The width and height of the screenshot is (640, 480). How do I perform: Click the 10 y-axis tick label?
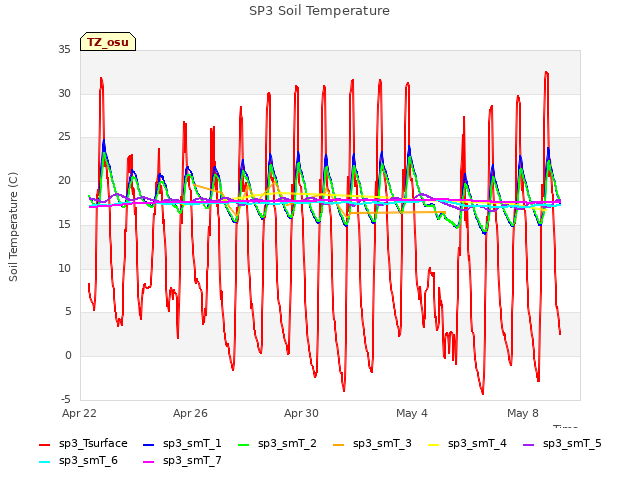(x=64, y=268)
